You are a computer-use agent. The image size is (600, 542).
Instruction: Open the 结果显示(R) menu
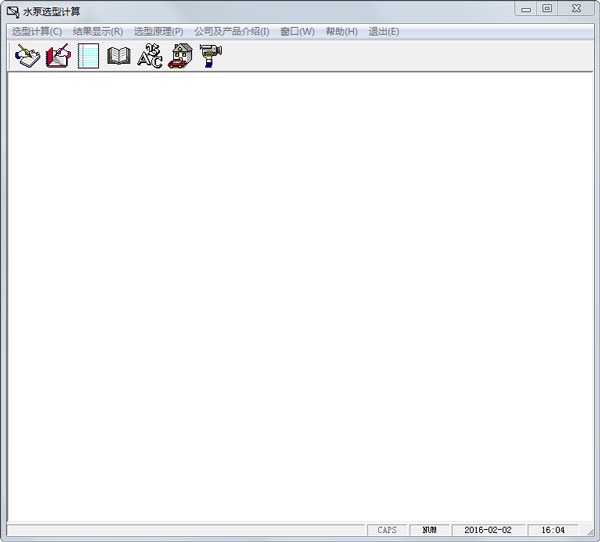98,32
